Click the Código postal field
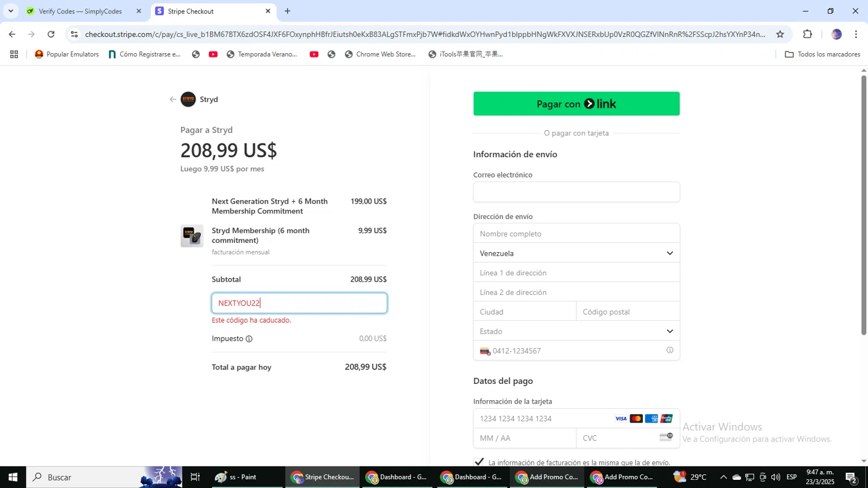This screenshot has height=488, width=868. coord(628,312)
